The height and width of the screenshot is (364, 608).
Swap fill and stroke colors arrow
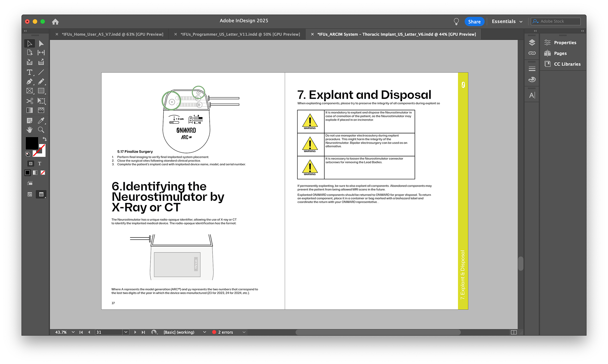[45, 139]
